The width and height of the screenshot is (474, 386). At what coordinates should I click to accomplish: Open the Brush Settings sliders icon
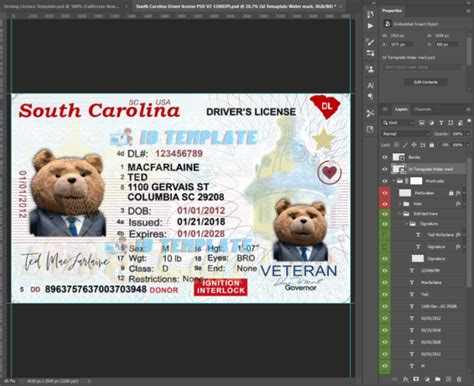pyautogui.click(x=370, y=53)
